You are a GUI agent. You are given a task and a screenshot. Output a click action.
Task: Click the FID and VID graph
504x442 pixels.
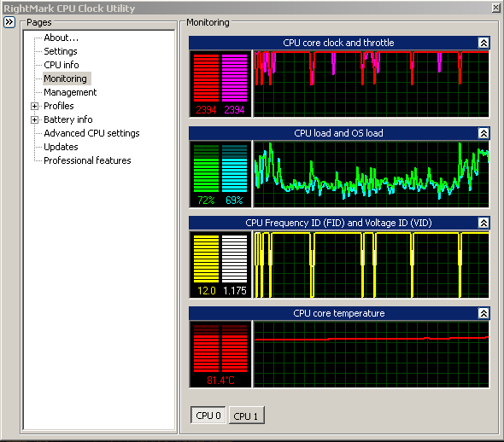click(x=372, y=265)
